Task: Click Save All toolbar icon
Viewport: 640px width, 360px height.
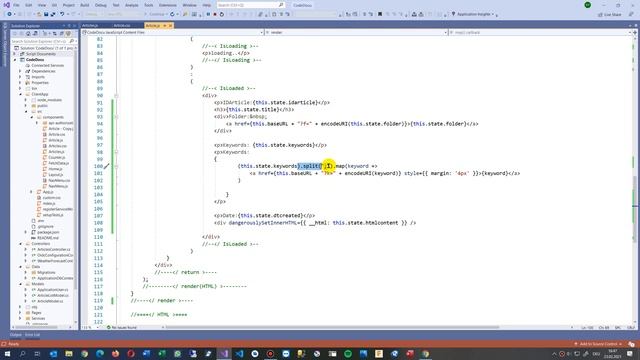Action: 53,14
